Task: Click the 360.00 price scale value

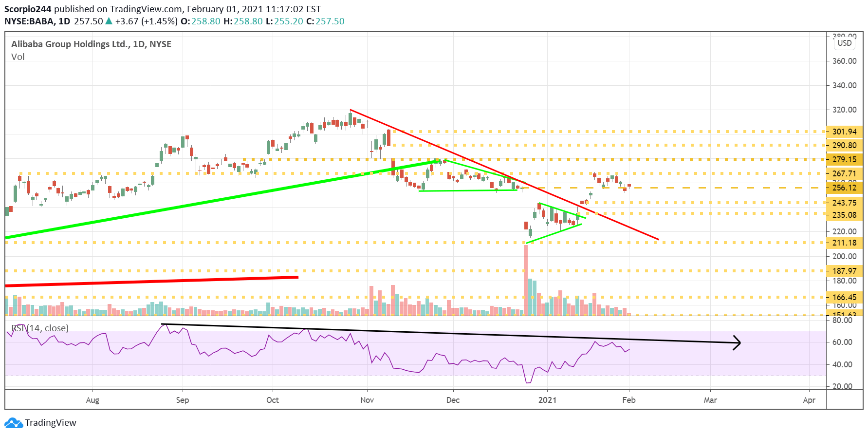Action: coord(845,61)
